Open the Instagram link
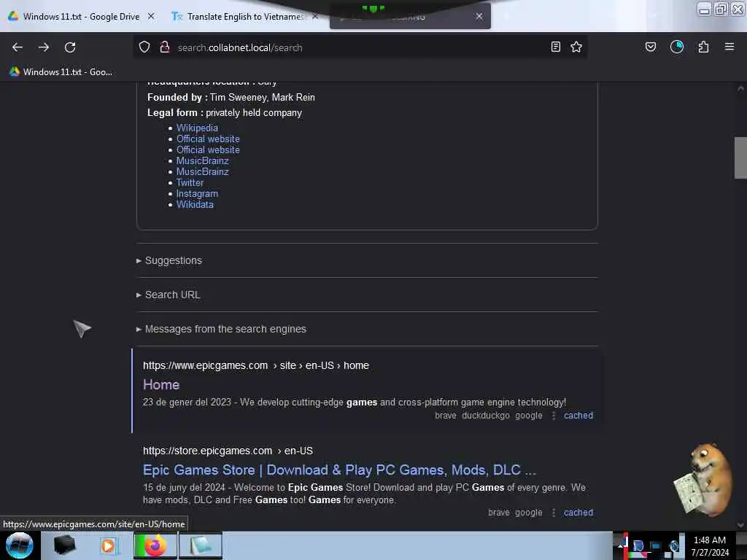The width and height of the screenshot is (747, 560). pos(197,193)
